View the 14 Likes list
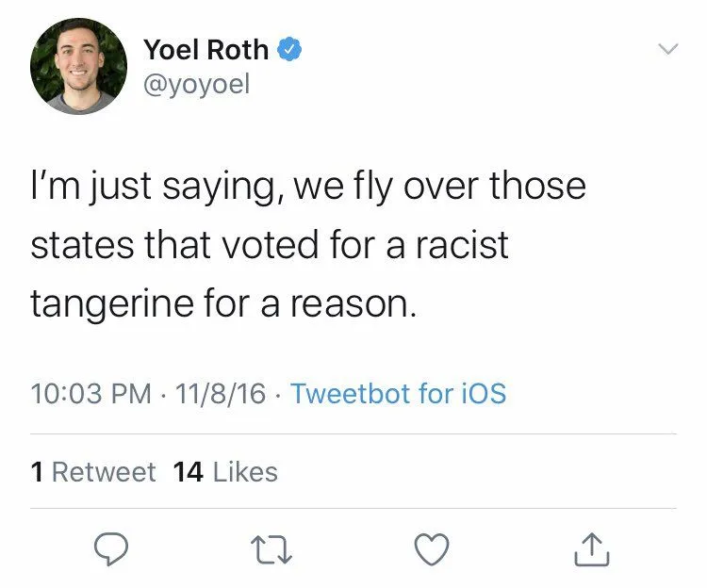The height and width of the screenshot is (588, 707). [x=226, y=471]
